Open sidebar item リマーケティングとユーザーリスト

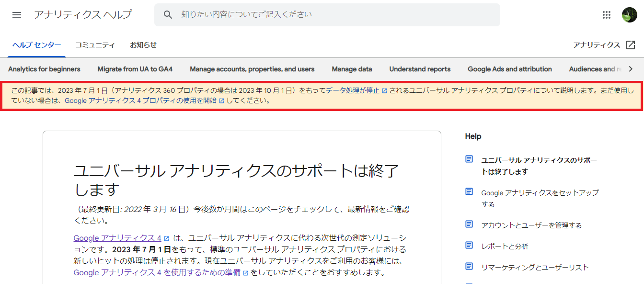click(x=535, y=268)
